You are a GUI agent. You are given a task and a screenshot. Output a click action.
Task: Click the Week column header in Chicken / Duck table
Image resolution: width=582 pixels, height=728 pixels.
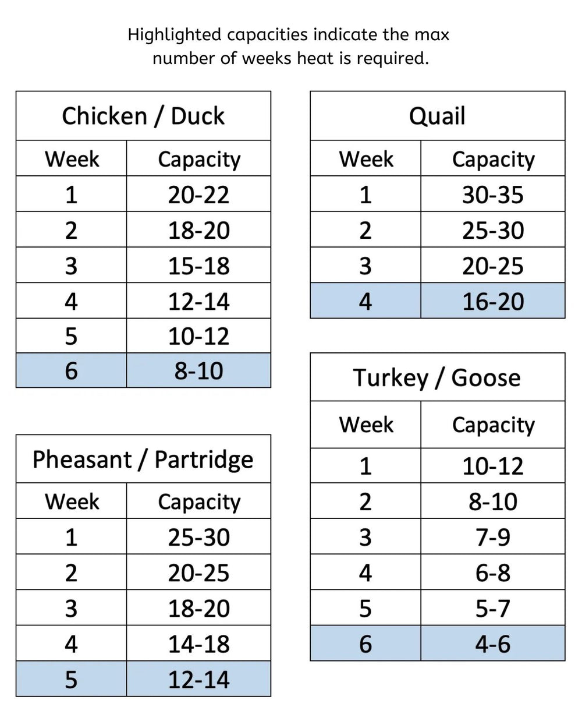pyautogui.click(x=72, y=159)
